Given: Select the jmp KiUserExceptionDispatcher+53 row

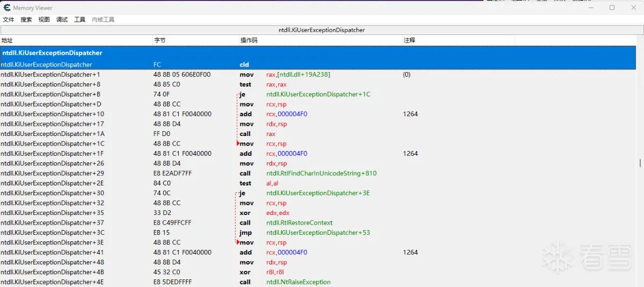Looking at the screenshot, I should coord(319,233).
